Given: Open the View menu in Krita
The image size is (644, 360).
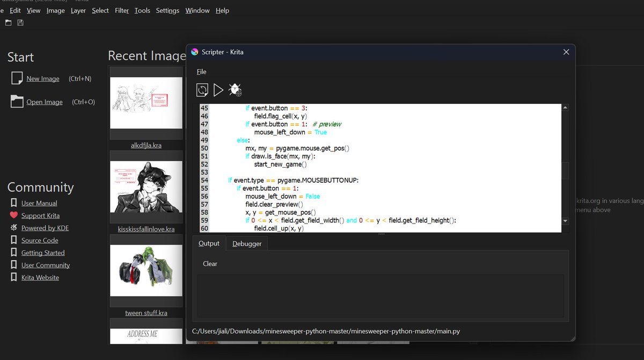Looking at the screenshot, I should click(x=33, y=10).
